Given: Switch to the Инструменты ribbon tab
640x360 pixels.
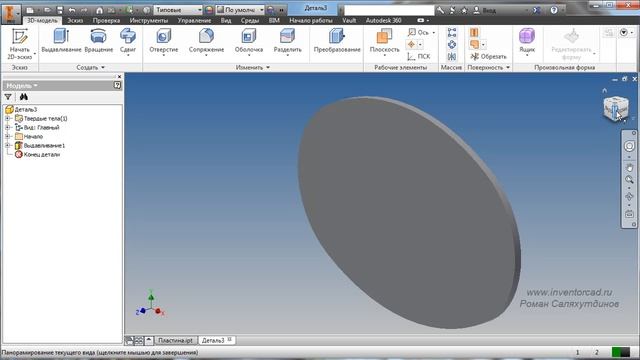Looking at the screenshot, I should click(x=149, y=20).
